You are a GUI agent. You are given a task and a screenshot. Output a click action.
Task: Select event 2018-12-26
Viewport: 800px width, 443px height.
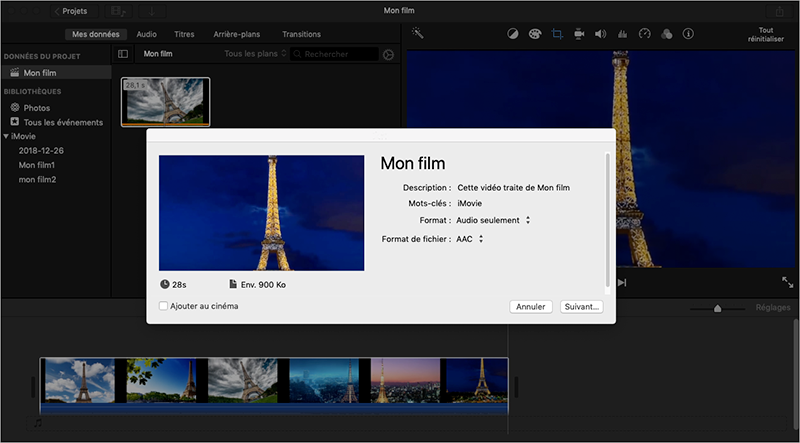[41, 151]
